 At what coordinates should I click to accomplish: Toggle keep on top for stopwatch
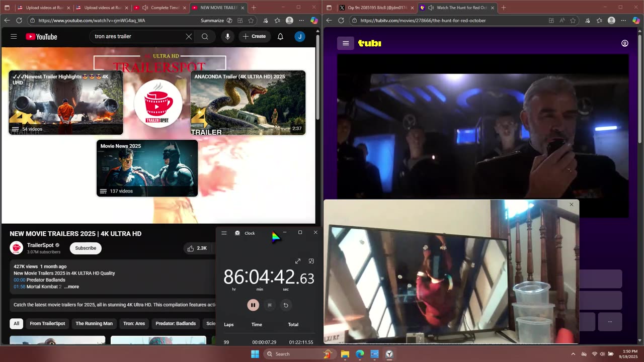pos(311,261)
